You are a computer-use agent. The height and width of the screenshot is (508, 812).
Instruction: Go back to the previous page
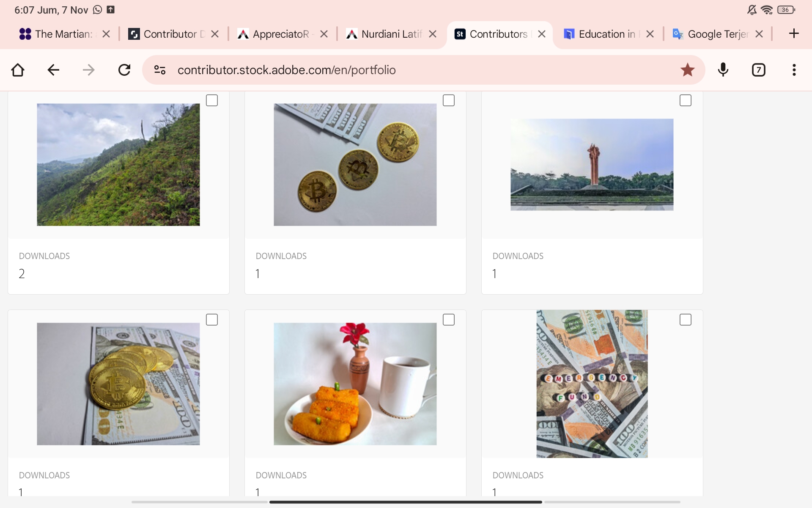click(x=53, y=69)
